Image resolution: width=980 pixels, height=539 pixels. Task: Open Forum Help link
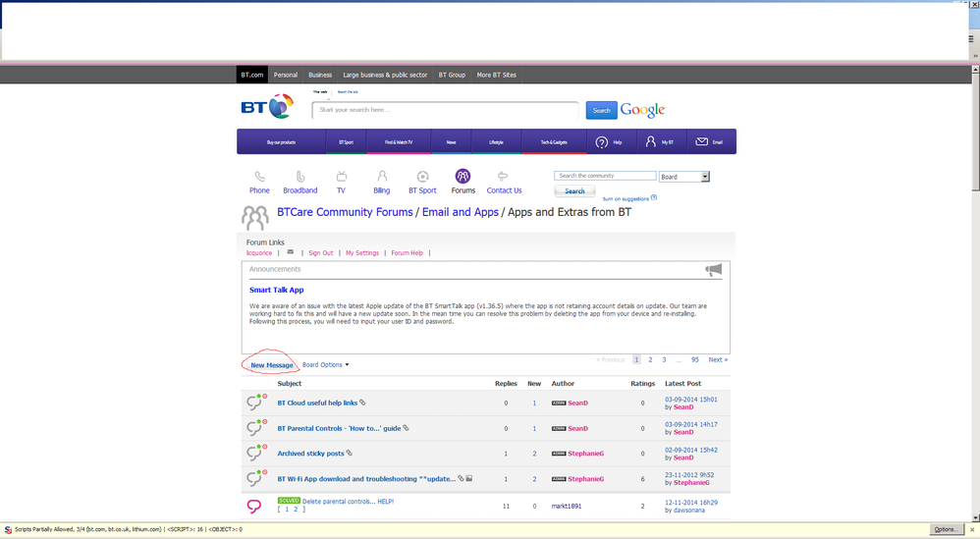click(407, 253)
